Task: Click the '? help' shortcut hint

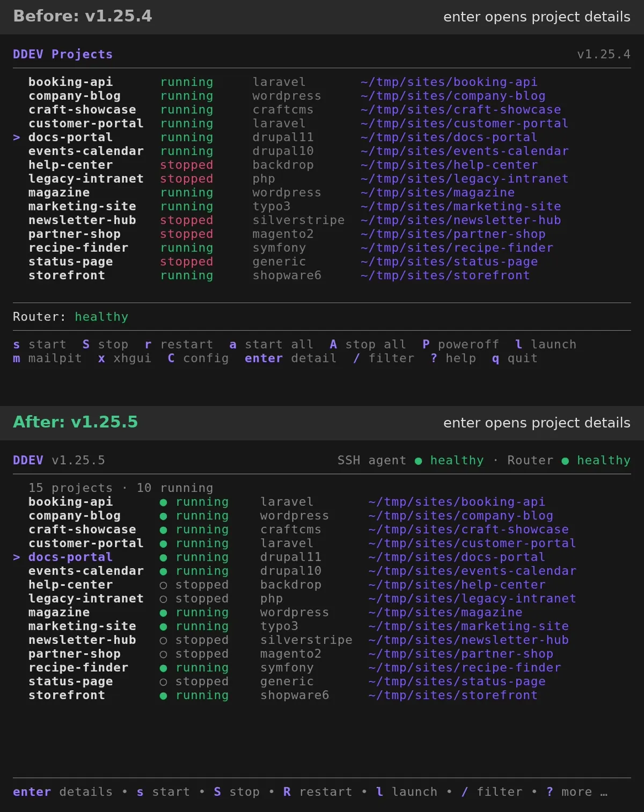Action: (x=453, y=358)
